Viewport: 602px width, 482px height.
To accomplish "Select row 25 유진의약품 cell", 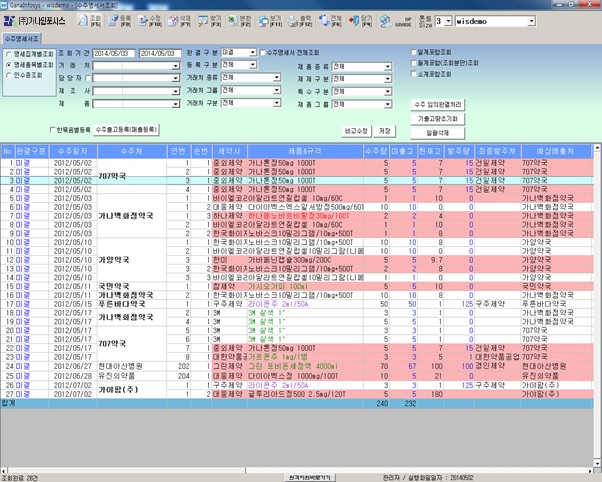I will (x=132, y=376).
